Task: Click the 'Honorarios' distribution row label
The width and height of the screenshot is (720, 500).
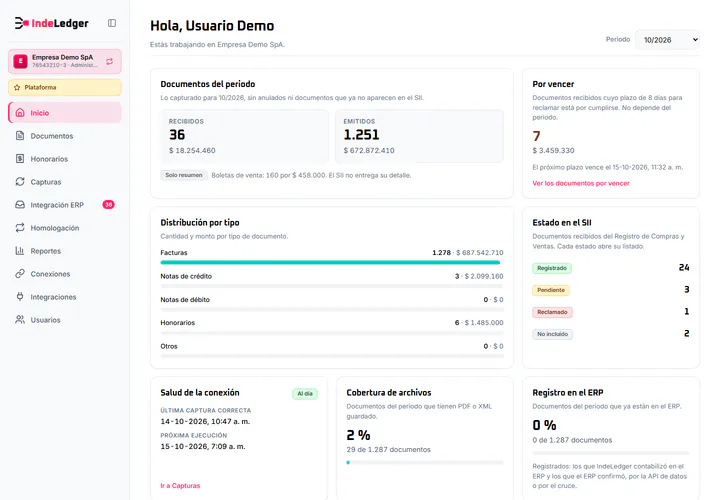Action: coord(178,322)
